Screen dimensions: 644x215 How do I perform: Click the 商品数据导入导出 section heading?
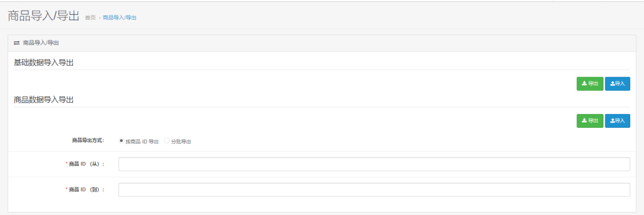(44, 100)
